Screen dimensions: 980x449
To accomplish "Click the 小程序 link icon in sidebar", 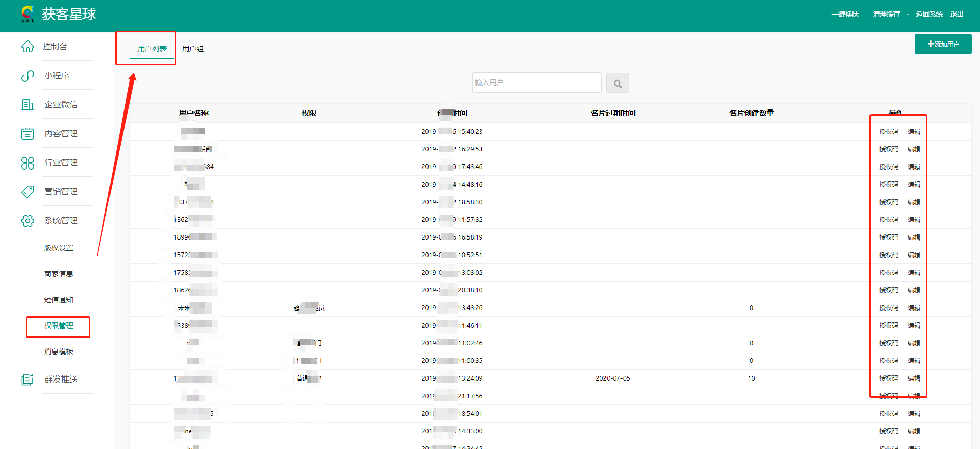I will [x=27, y=76].
